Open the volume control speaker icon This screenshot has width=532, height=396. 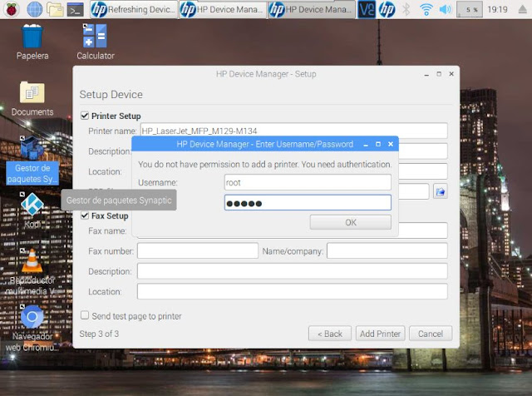446,9
